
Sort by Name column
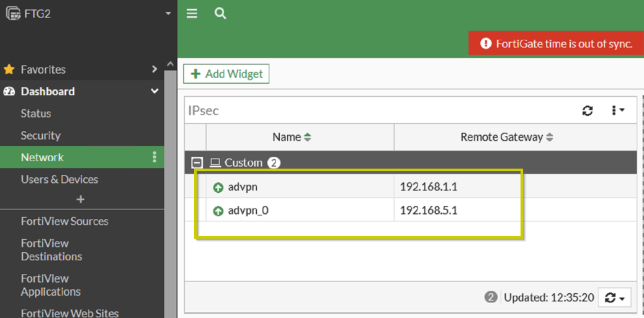(x=292, y=137)
